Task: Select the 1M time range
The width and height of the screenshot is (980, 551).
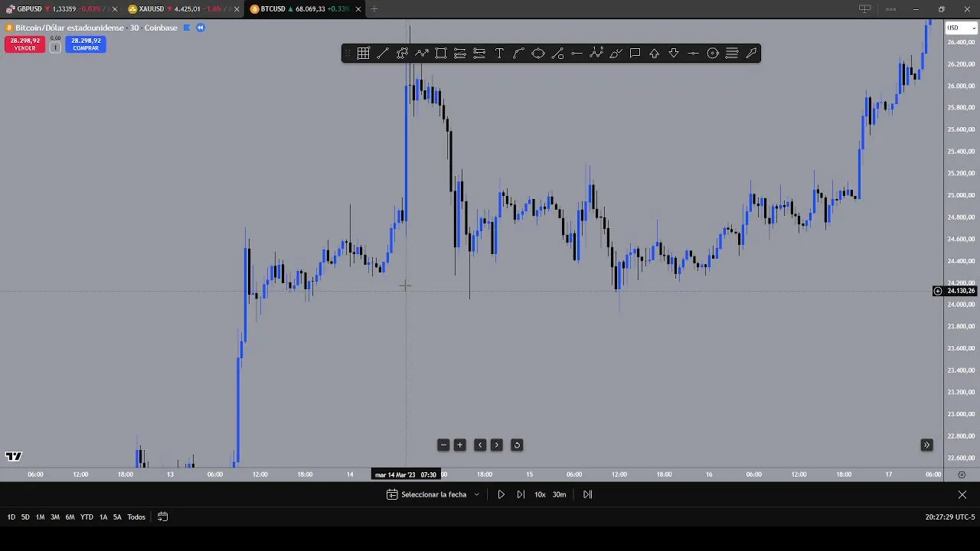Action: coord(40,517)
